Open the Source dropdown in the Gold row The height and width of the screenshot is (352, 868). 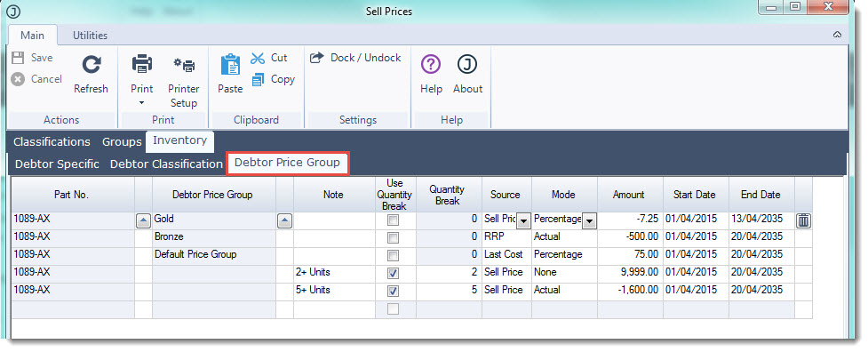pyautogui.click(x=523, y=221)
